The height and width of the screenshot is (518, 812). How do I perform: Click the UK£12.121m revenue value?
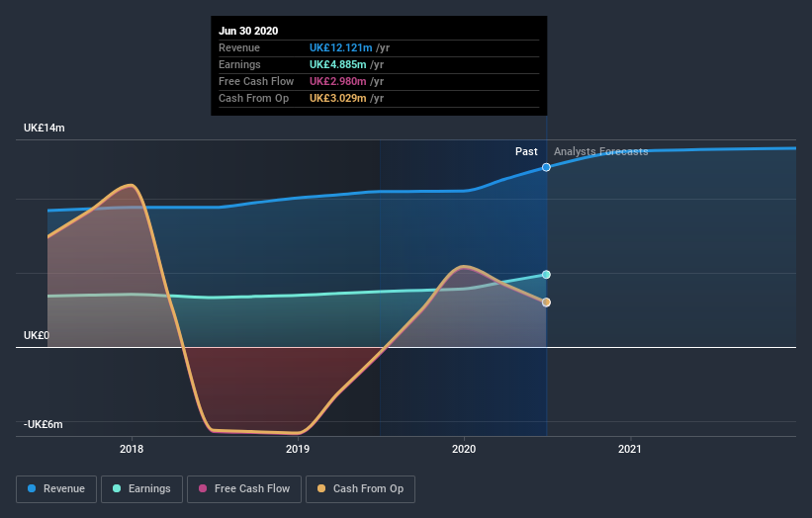pyautogui.click(x=341, y=47)
